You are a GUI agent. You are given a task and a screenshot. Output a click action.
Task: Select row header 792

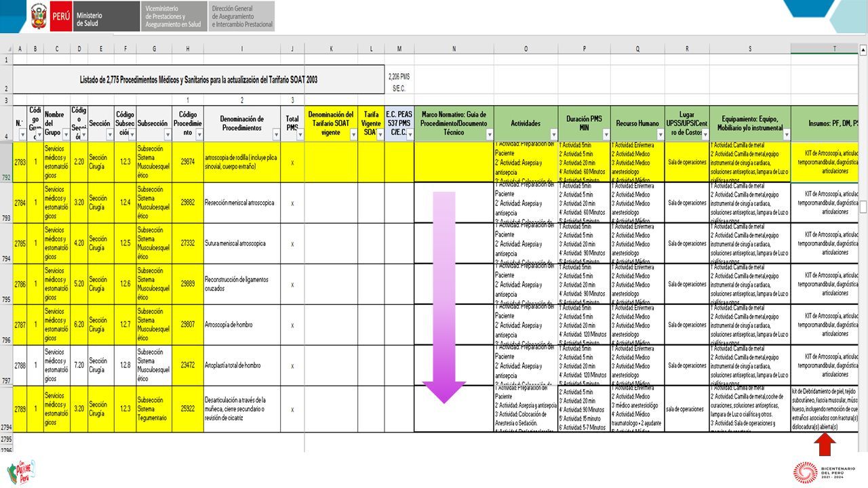click(6, 161)
